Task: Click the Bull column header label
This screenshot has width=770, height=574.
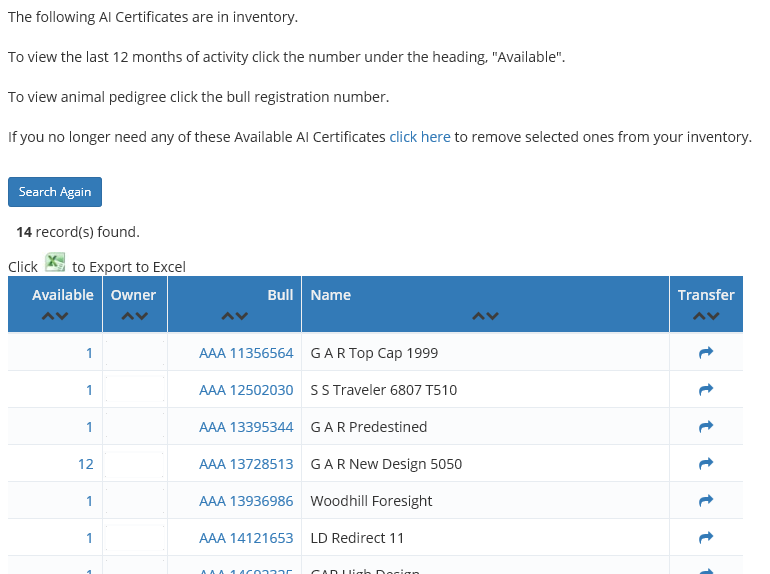Action: point(280,295)
